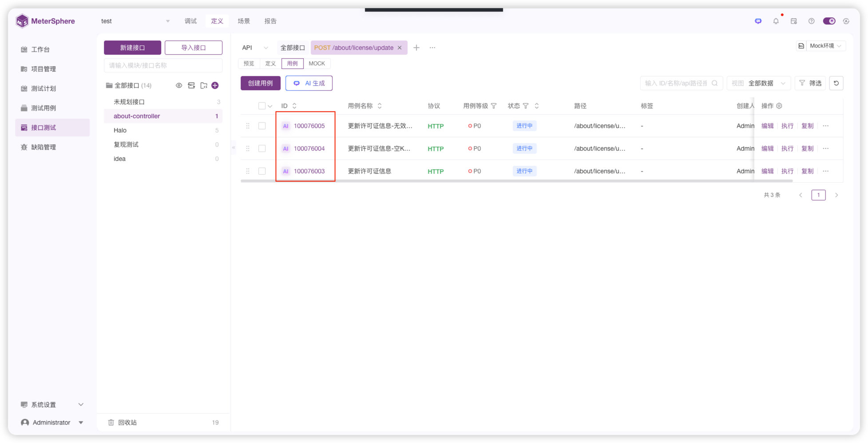Switch to the 场景 tab
The image size is (868, 443).
[244, 21]
